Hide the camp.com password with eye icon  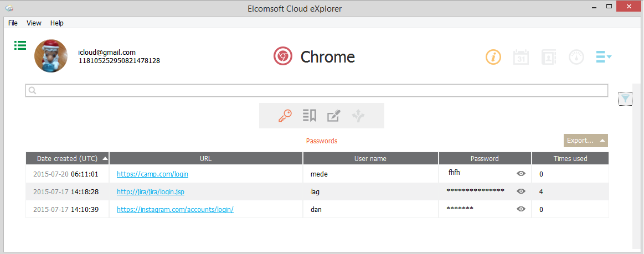point(521,174)
